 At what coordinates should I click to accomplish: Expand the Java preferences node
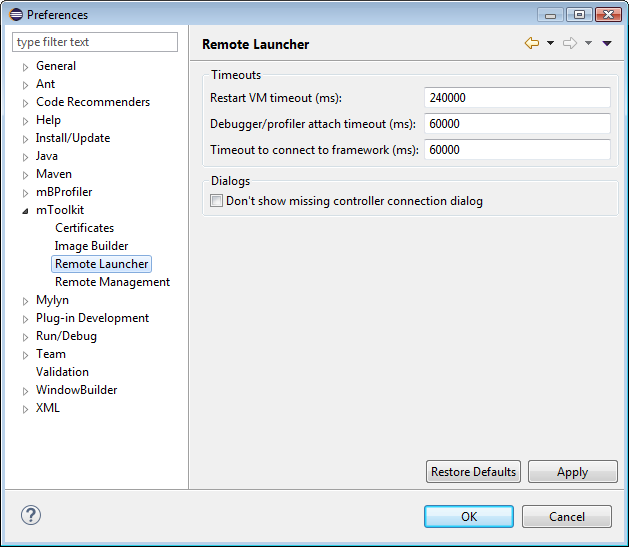tap(25, 157)
